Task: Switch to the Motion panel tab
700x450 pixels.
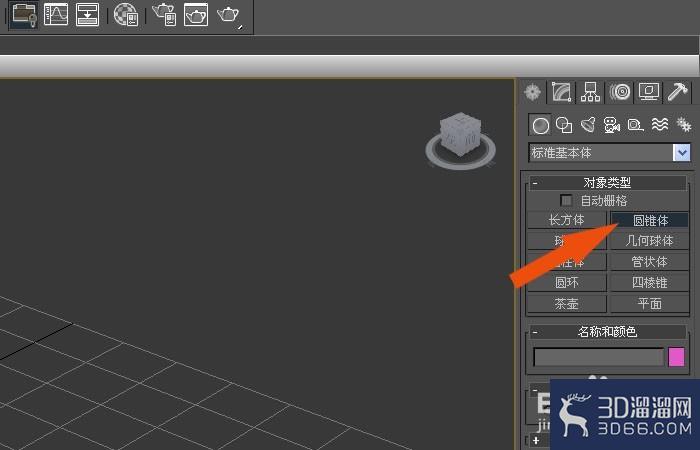Action: tap(620, 92)
